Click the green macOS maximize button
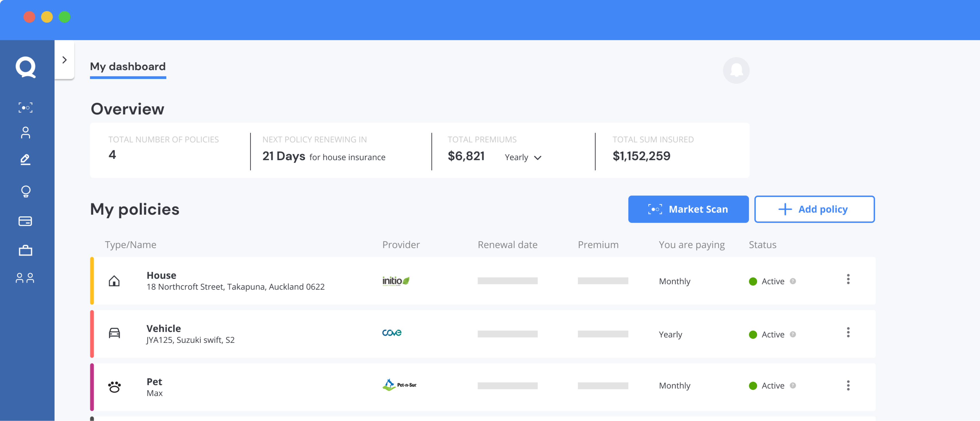The image size is (980, 421). [x=65, y=17]
